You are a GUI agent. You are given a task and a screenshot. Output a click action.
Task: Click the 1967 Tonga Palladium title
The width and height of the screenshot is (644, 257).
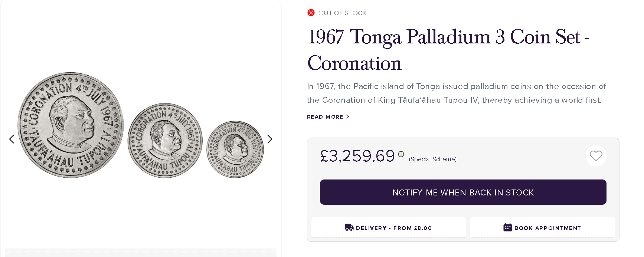[448, 50]
